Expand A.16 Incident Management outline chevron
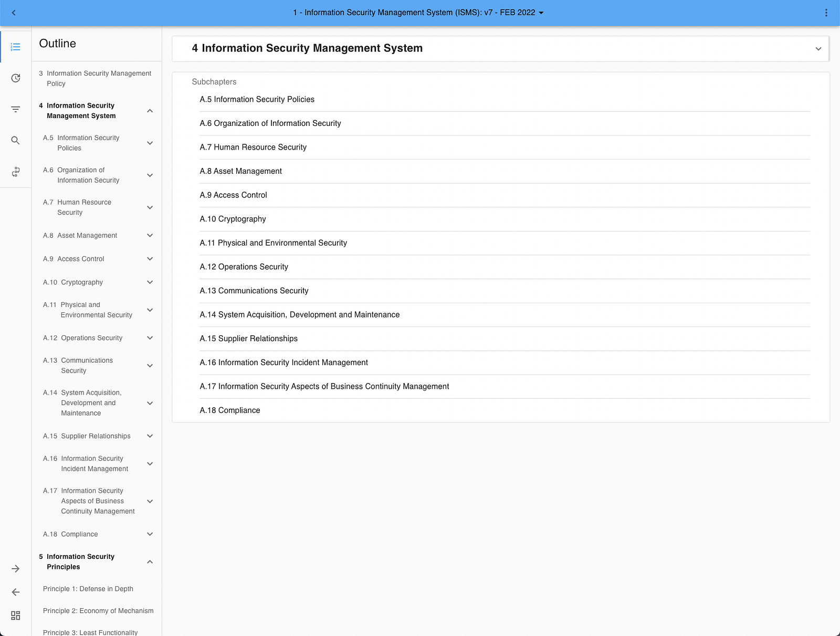Image resolution: width=840 pixels, height=636 pixels. click(150, 464)
